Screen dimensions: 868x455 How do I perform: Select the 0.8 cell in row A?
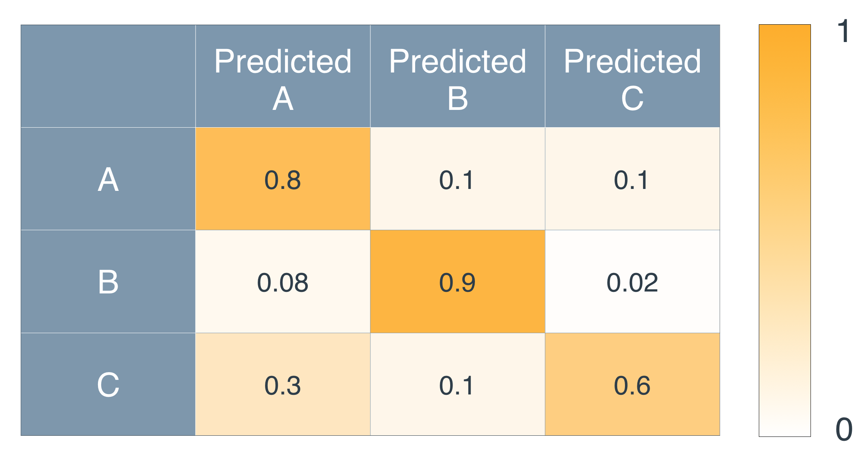(283, 179)
